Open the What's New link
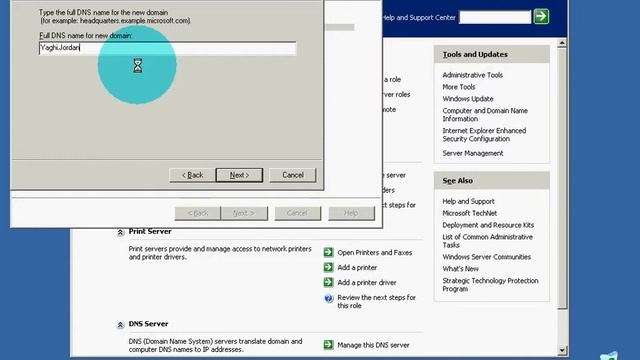Viewport: 640px width, 360px height. (460, 269)
